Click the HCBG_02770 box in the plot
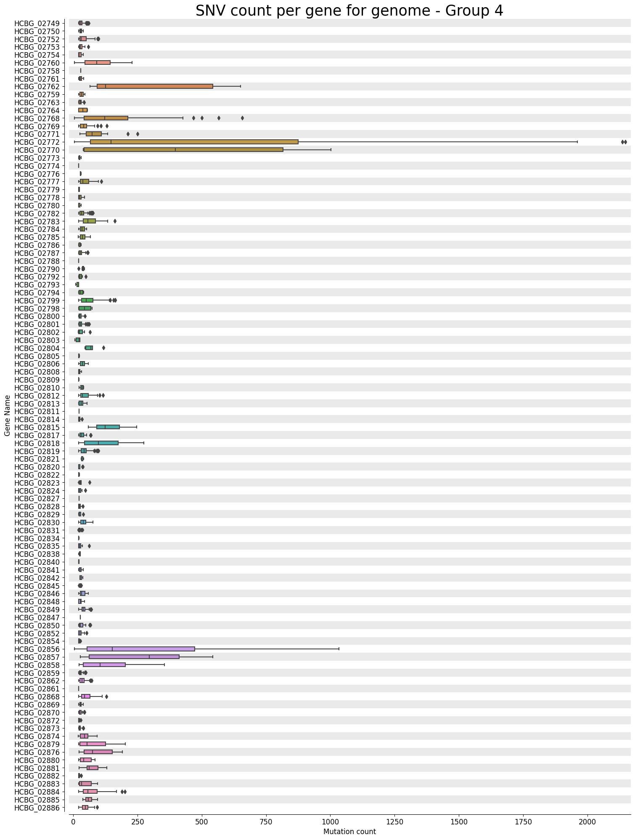This screenshot has width=635, height=840. [184, 150]
